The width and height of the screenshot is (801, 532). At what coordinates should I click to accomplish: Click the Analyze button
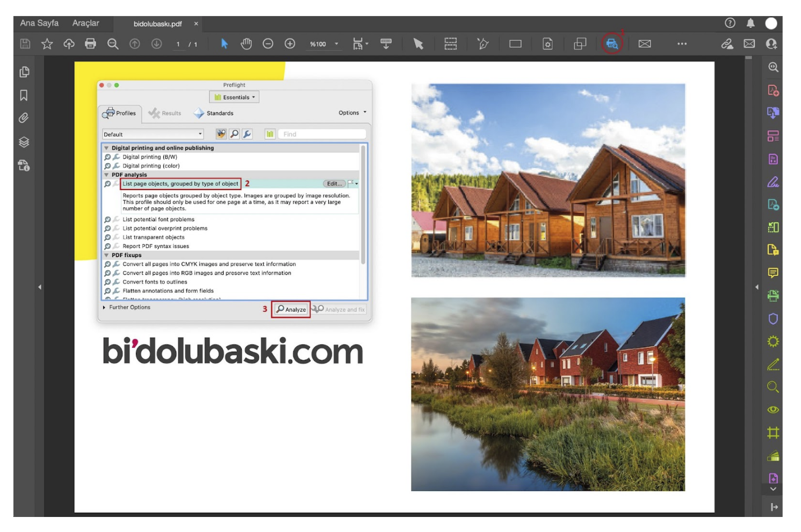point(291,309)
